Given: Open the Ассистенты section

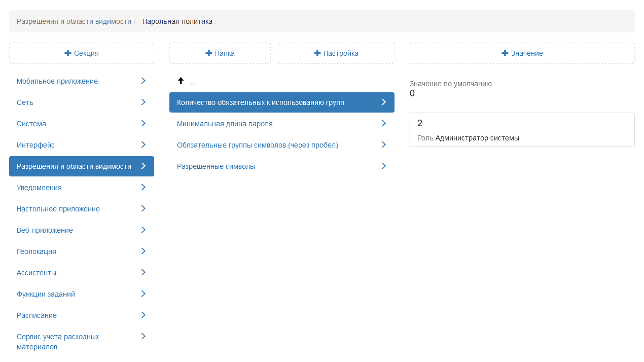Looking at the screenshot, I should (37, 273).
